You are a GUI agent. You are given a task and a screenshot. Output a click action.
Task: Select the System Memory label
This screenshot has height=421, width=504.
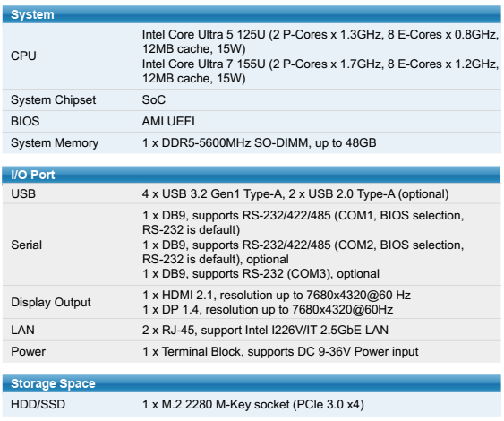pos(55,142)
